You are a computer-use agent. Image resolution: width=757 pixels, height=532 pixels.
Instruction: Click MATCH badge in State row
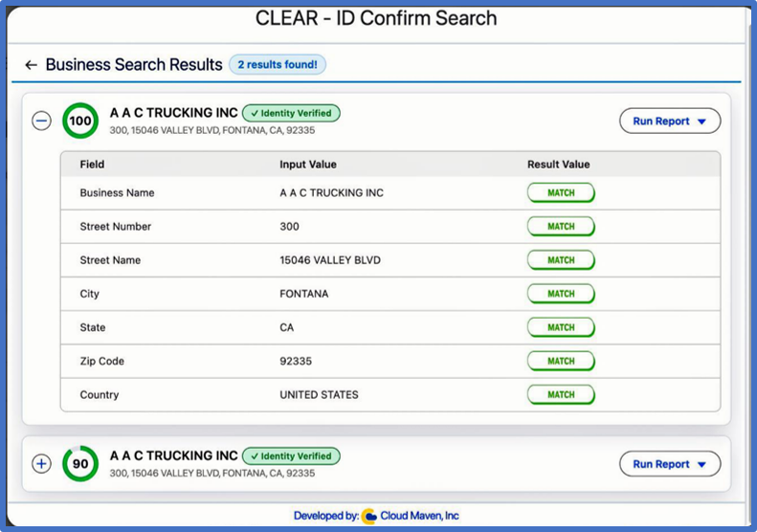pos(561,327)
